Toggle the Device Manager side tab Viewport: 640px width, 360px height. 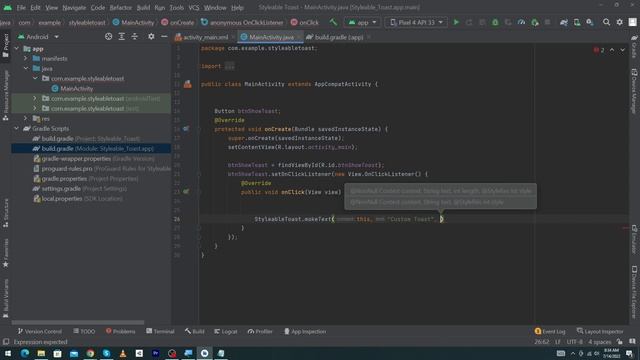pos(634,91)
